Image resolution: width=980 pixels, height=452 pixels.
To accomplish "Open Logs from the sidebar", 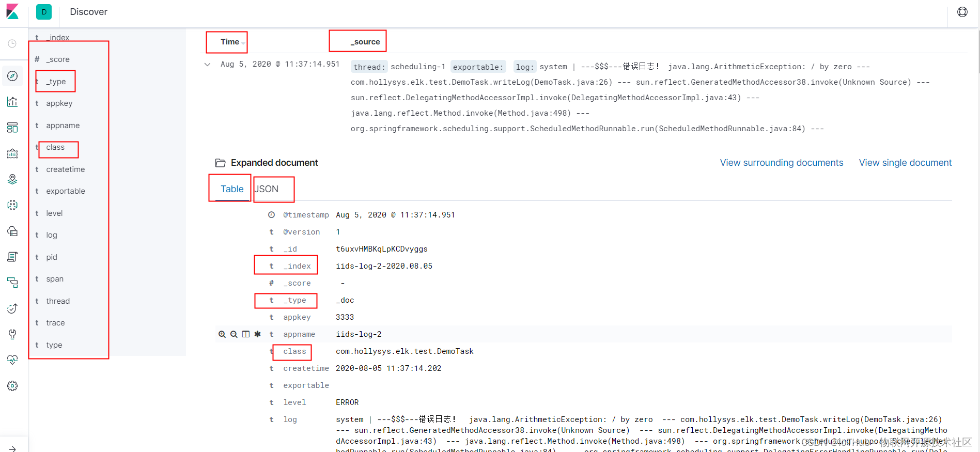I will pos(12,257).
